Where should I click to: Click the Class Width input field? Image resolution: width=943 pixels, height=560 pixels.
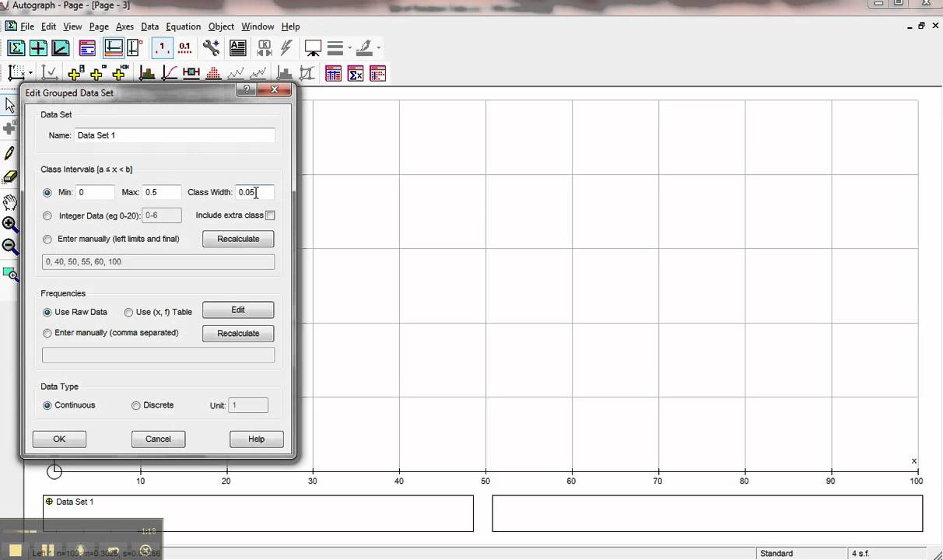tap(254, 192)
